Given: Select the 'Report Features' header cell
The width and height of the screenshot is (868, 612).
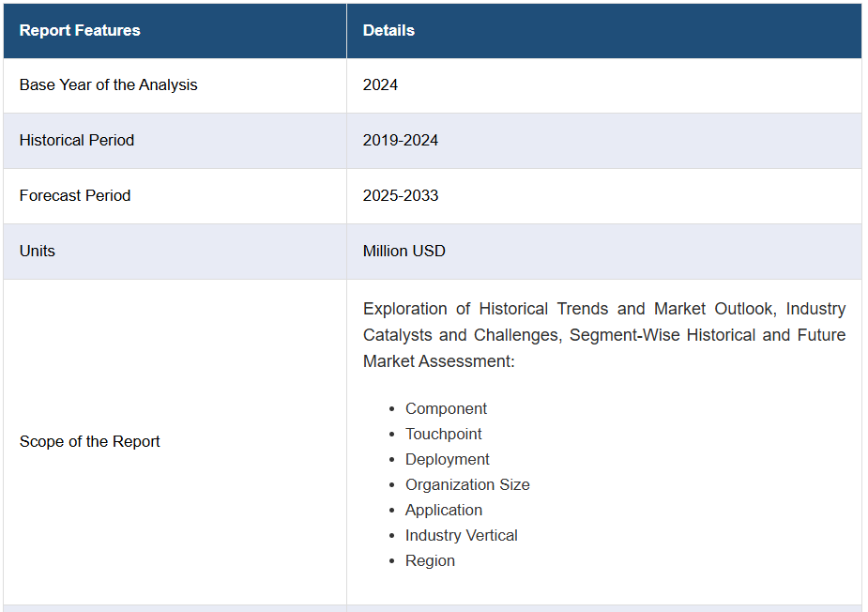Looking at the screenshot, I should 175,30.
